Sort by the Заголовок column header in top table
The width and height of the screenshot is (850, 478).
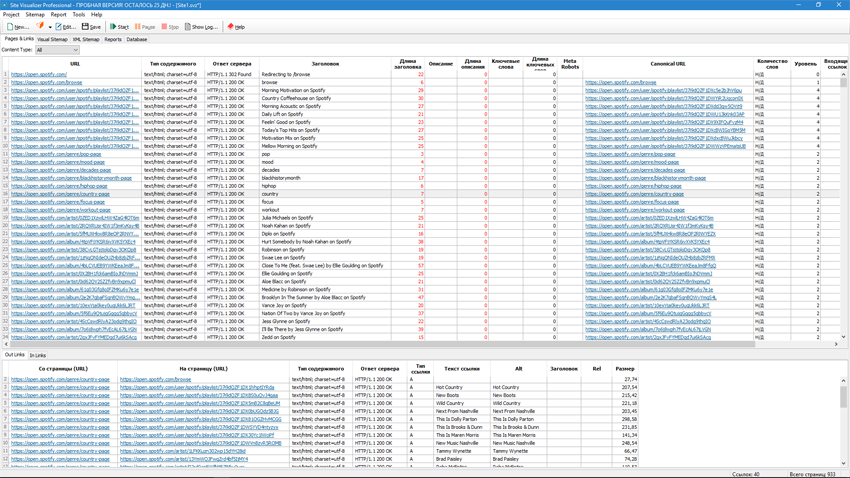click(x=325, y=64)
